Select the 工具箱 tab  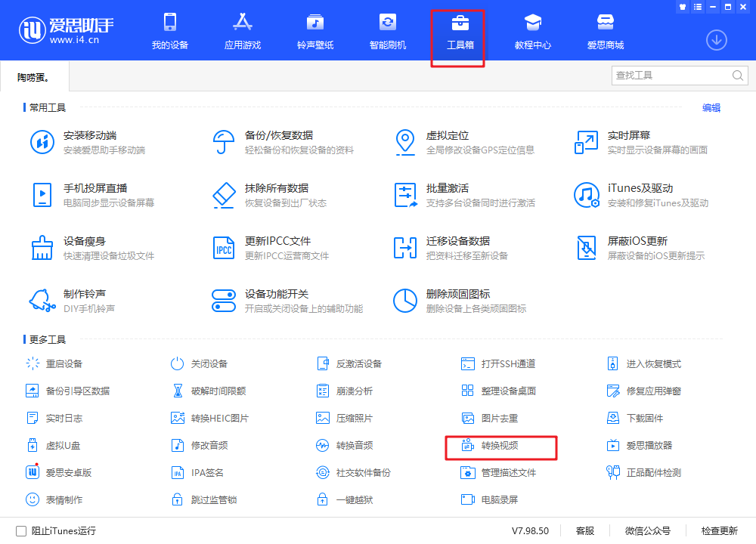pyautogui.click(x=460, y=32)
